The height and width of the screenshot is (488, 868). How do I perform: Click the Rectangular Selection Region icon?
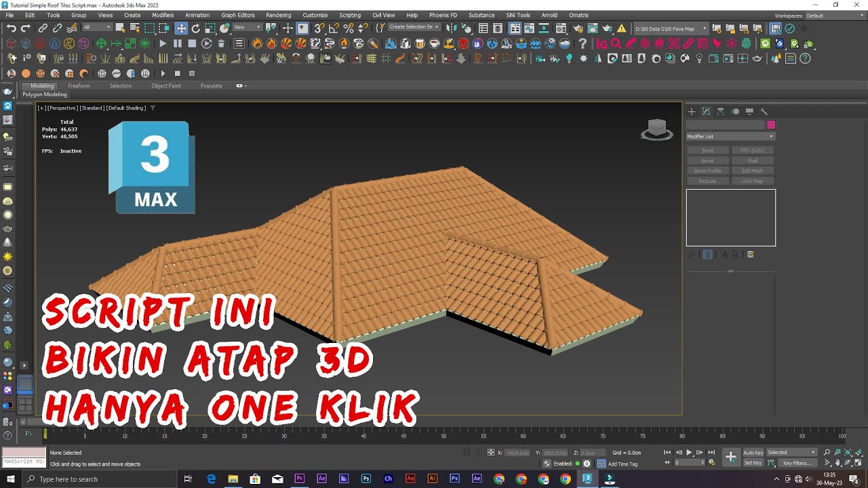point(149,28)
